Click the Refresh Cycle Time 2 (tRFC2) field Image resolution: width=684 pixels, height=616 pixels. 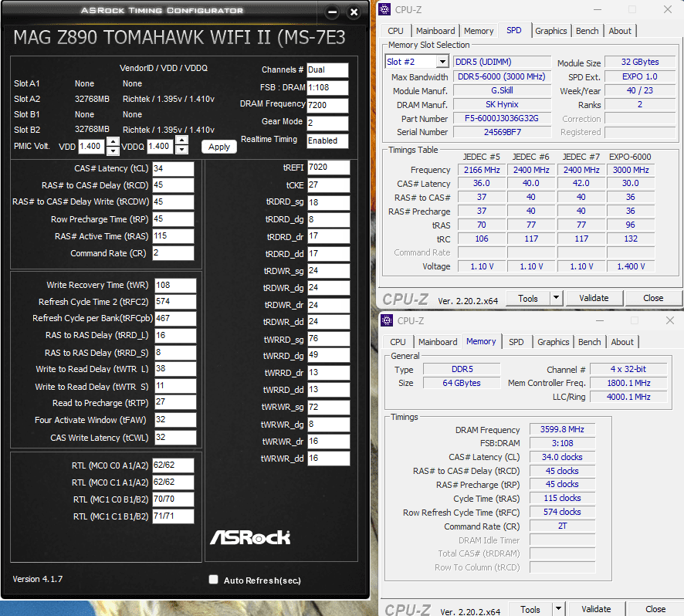click(176, 302)
